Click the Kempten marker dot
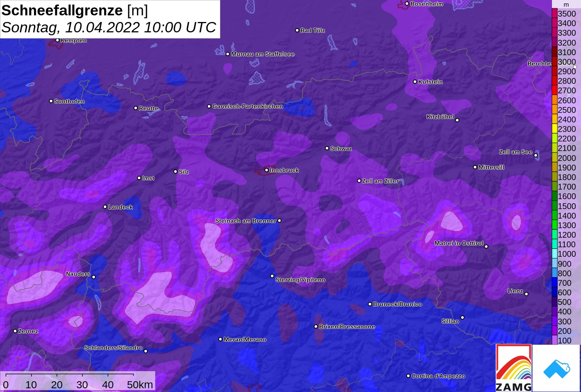Image resolution: width=581 pixels, height=392 pixels. [57, 40]
